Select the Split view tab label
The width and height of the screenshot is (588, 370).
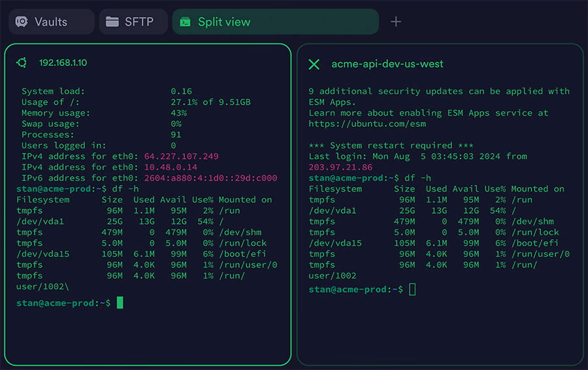(224, 22)
